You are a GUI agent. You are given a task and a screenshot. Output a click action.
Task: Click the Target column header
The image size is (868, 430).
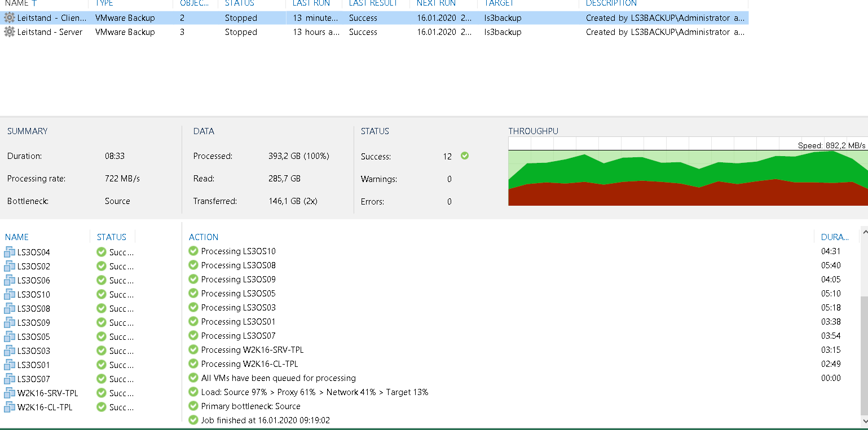pyautogui.click(x=499, y=3)
